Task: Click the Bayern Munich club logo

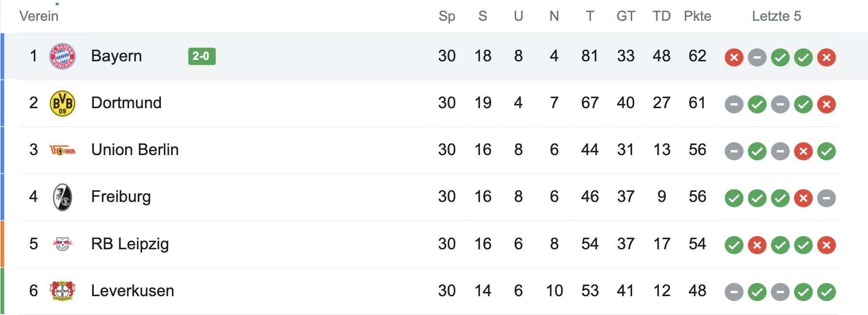Action: 62,57
